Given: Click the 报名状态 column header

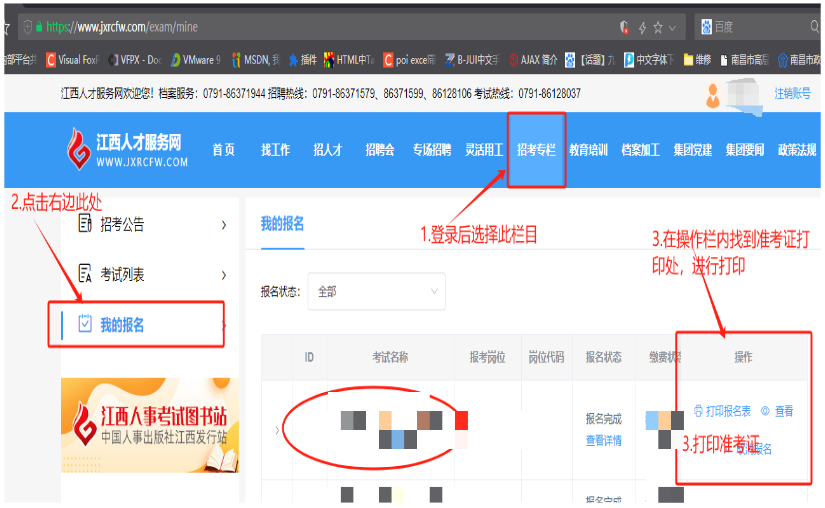Looking at the screenshot, I should (603, 358).
